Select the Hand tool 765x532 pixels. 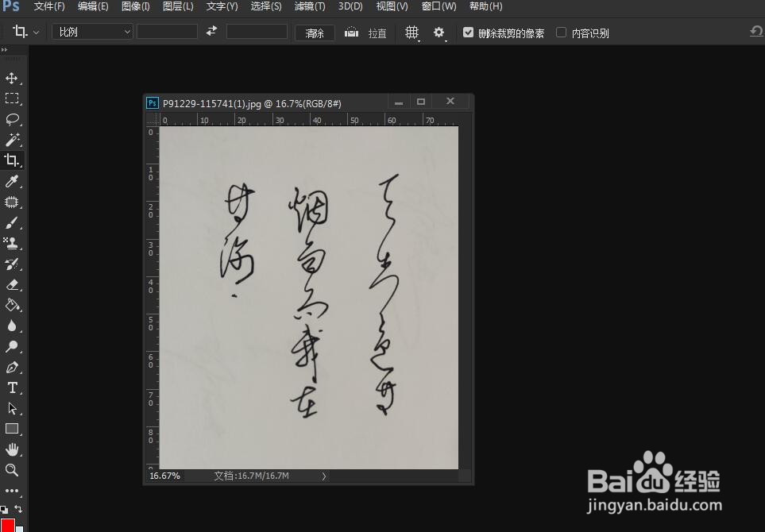tap(12, 449)
